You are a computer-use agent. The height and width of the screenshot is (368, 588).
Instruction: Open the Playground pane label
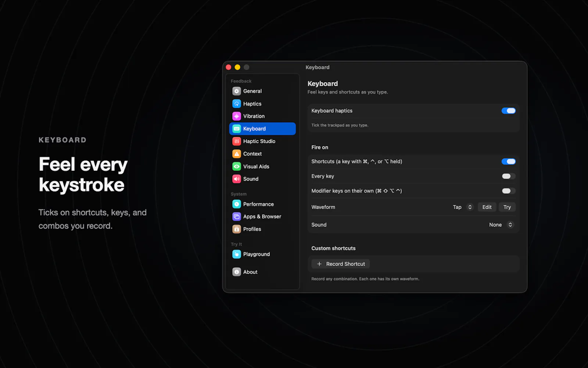[257, 254]
